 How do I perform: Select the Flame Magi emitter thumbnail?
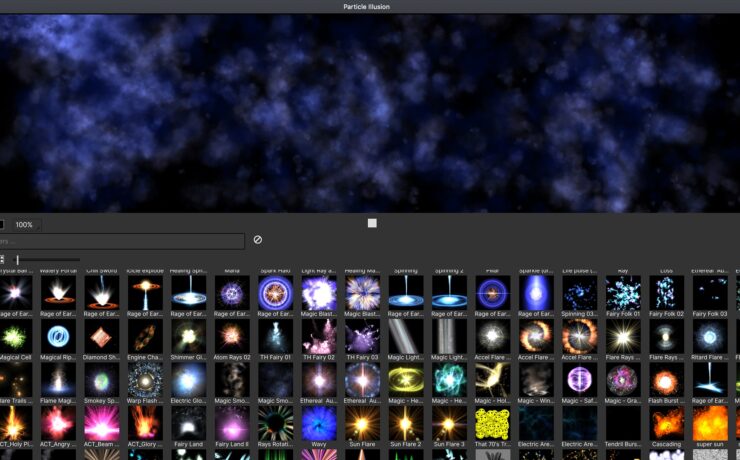point(58,380)
